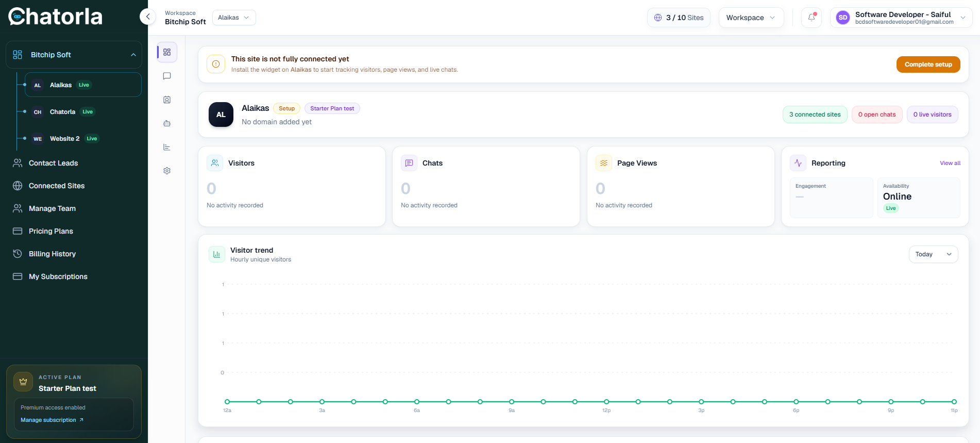Click the 0 open chats badge
This screenshot has width=980, height=443.
876,114
